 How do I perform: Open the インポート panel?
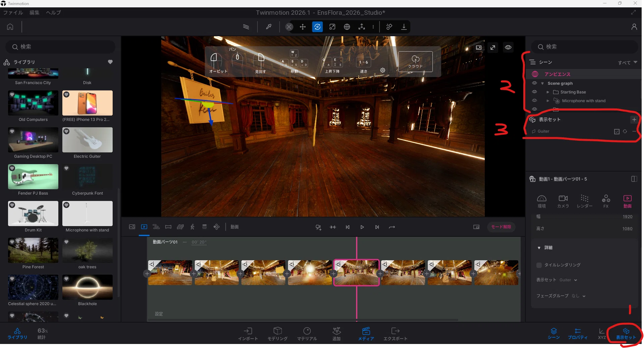(248, 334)
